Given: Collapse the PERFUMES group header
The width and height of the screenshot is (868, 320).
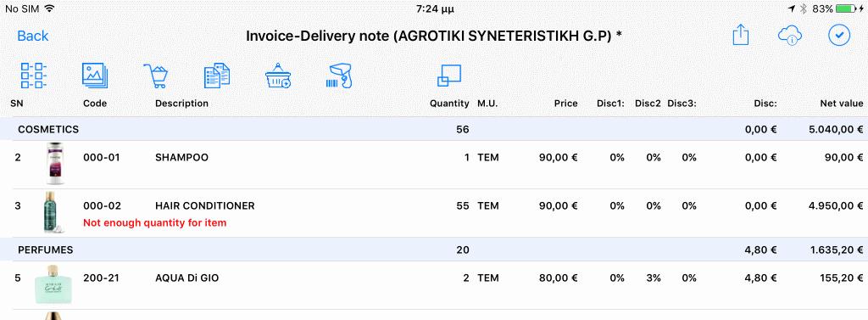Looking at the screenshot, I should (434, 250).
